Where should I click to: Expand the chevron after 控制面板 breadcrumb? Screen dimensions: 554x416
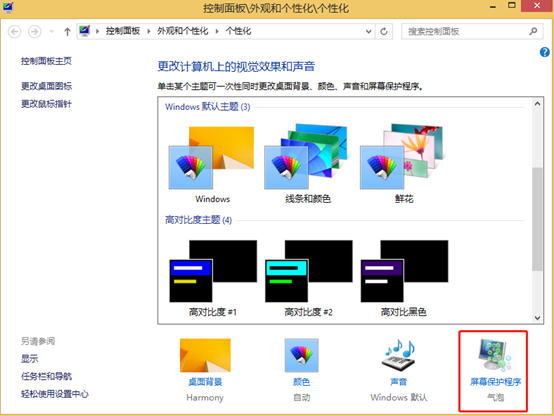(149, 31)
